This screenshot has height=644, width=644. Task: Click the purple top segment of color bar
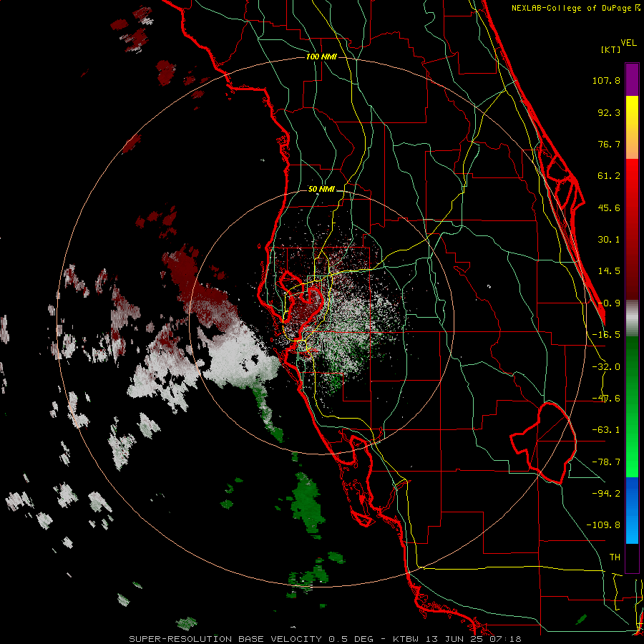coord(632,79)
